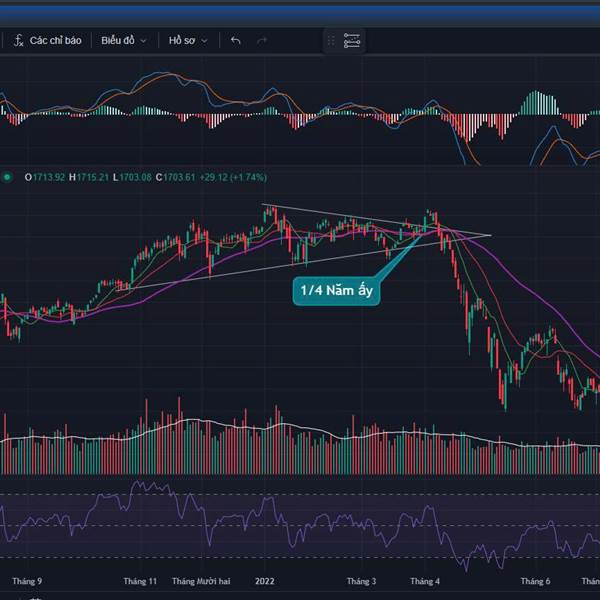Select the change value +29.12 (+1.74%)

[x=233, y=178]
